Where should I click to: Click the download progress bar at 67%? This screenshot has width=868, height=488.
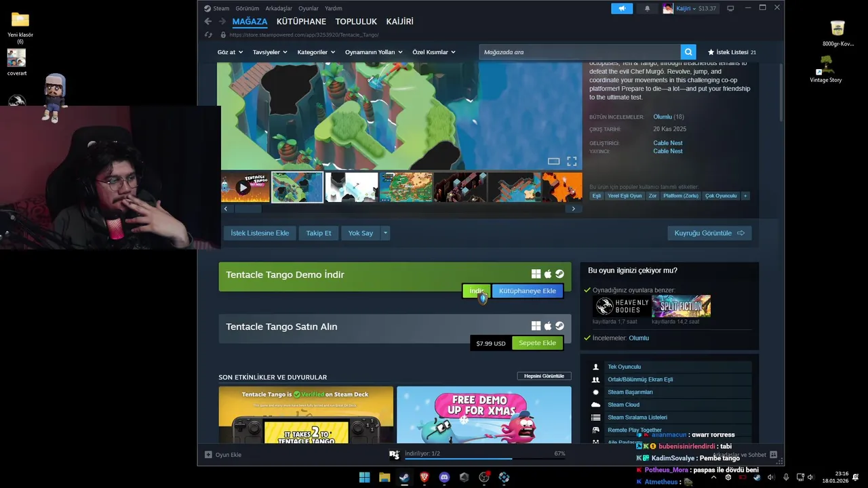tap(485, 459)
